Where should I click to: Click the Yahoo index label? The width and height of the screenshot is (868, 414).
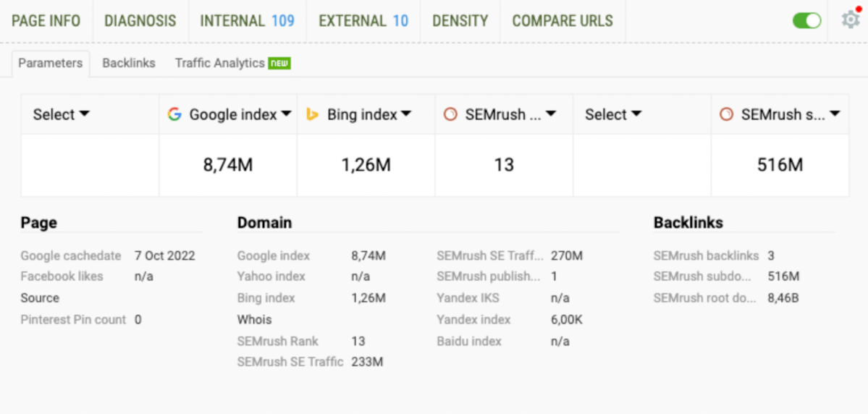(271, 276)
